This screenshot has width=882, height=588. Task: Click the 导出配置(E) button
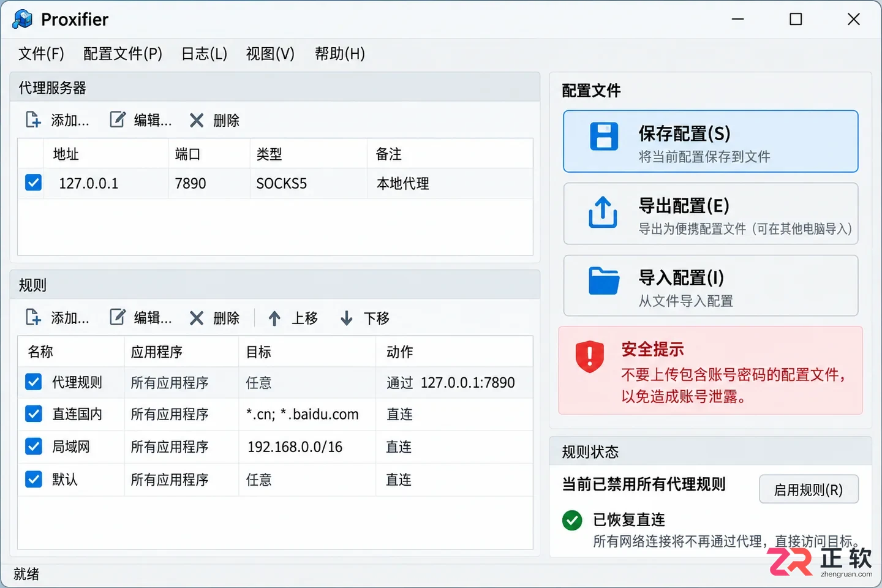point(710,214)
